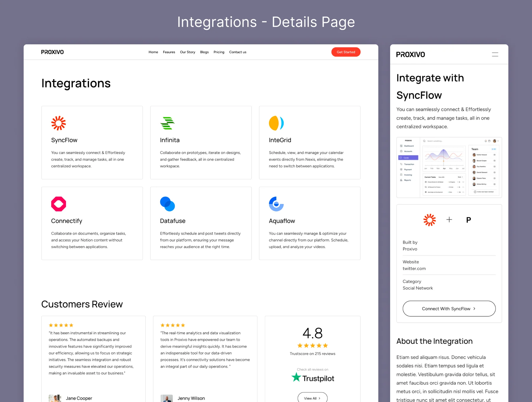532x402 pixels.
Task: Click the twitter.com website text
Action: coord(414,269)
